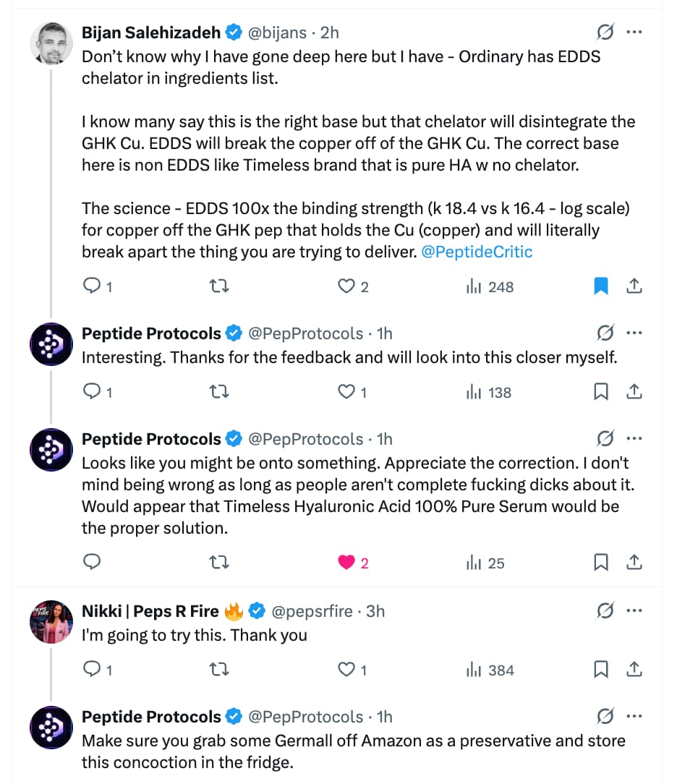Bookmark the 'Interesting. Thanks for the feedback' reply

[x=600, y=391]
